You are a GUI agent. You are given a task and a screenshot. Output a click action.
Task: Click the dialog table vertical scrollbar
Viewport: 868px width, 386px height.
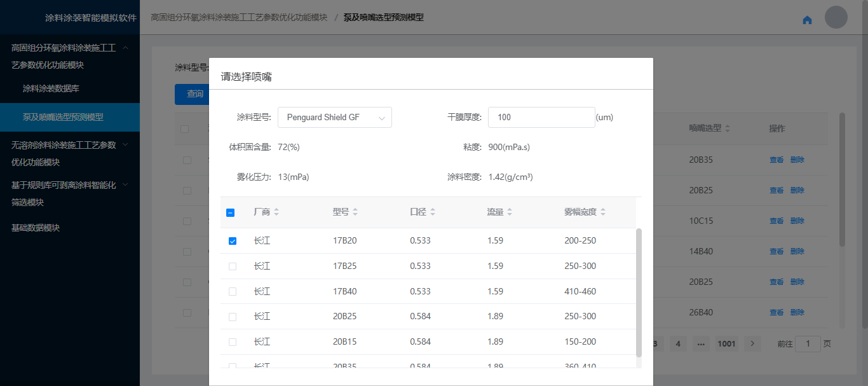coord(639,293)
